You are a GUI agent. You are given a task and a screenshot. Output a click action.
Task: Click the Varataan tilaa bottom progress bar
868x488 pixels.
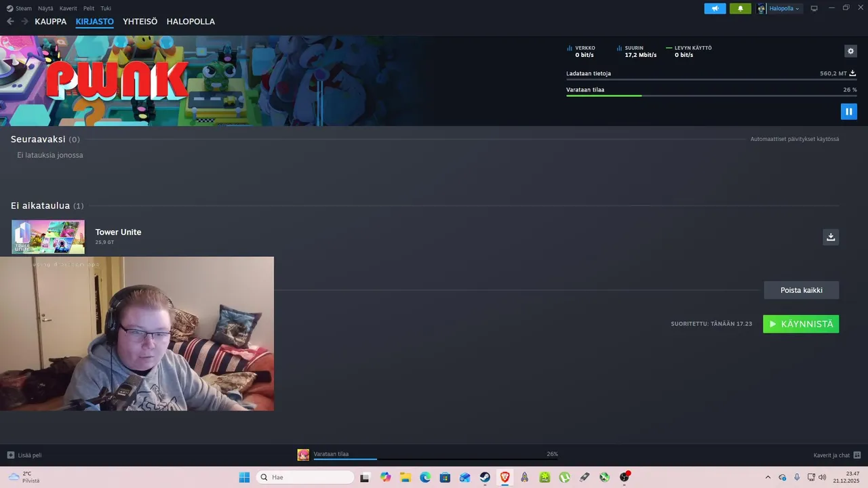coord(435,459)
